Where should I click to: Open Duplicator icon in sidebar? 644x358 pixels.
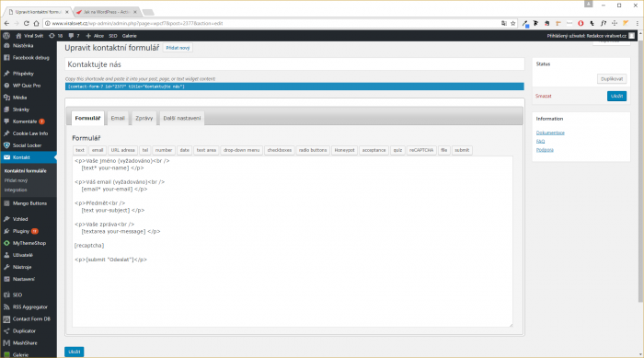coord(6,331)
